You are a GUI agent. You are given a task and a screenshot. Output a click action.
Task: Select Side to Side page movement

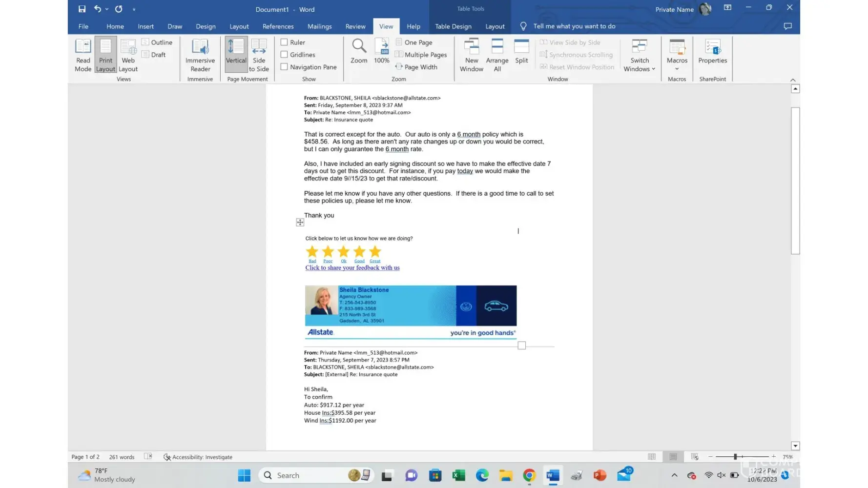pyautogui.click(x=259, y=55)
